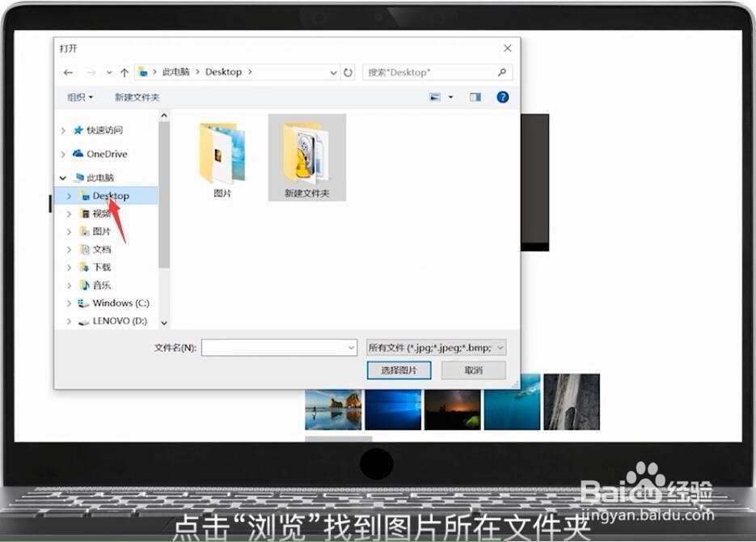The height and width of the screenshot is (542, 756).
Task: Click the 取消 button
Action: pos(473,370)
